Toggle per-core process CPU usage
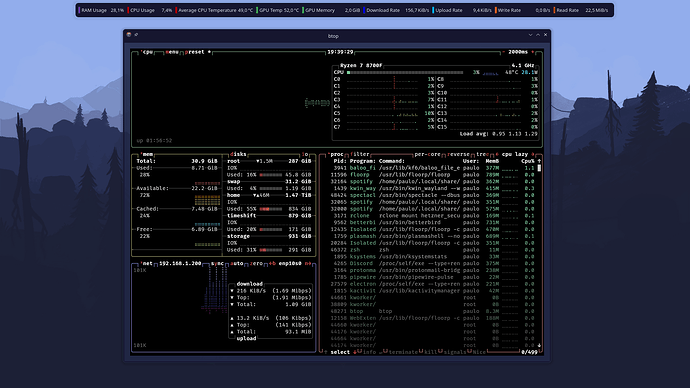690x388 pixels. click(428, 154)
